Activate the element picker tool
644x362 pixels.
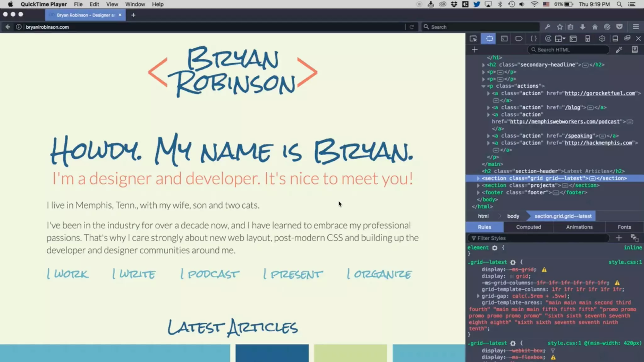click(473, 39)
